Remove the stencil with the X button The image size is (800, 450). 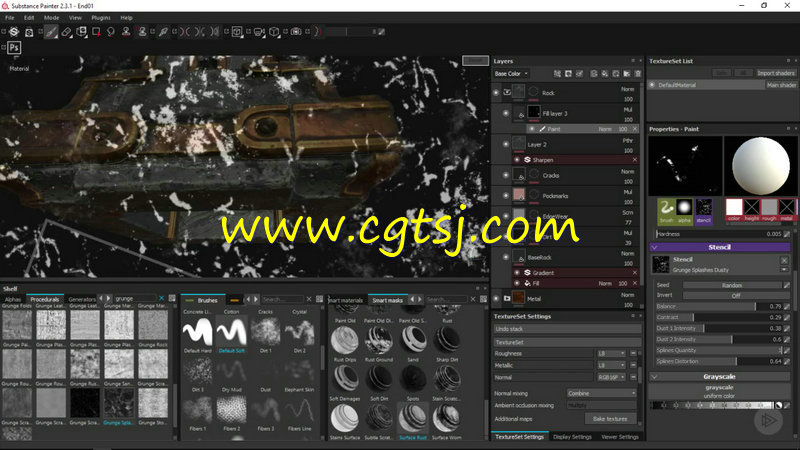coord(784,260)
